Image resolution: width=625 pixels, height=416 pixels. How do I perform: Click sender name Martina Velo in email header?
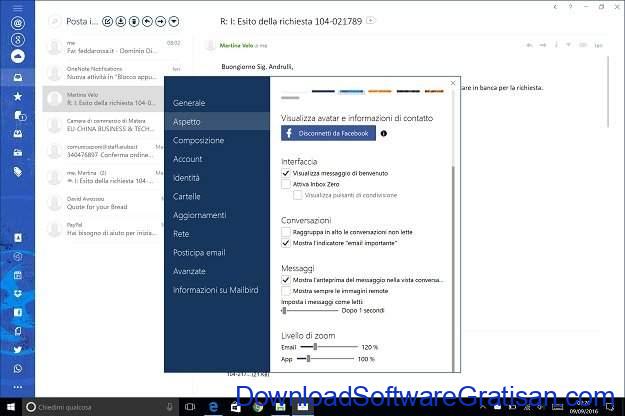tap(236, 45)
